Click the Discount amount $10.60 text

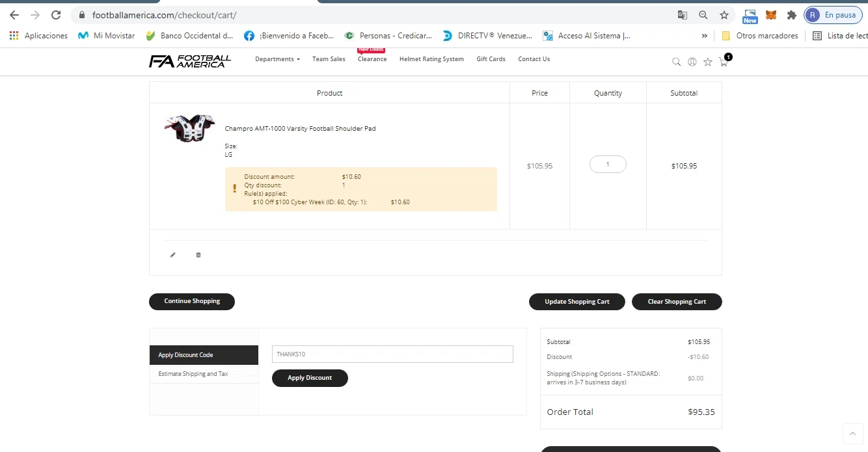351,177
